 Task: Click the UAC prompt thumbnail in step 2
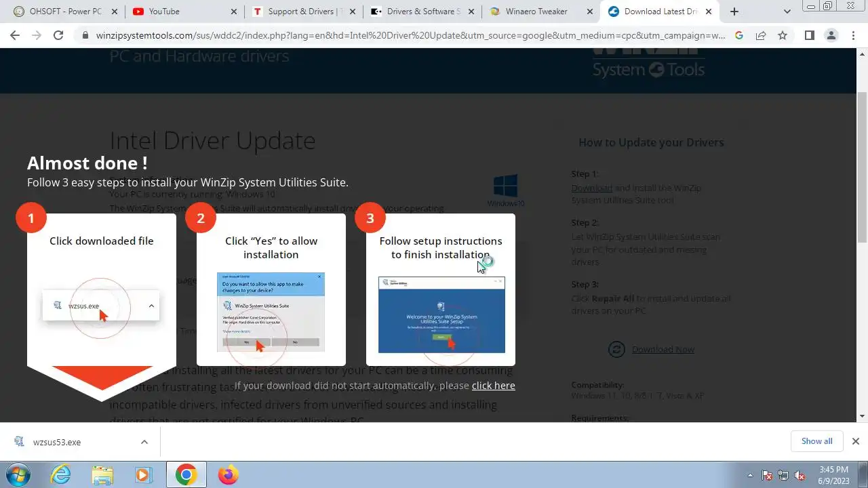coord(271,312)
